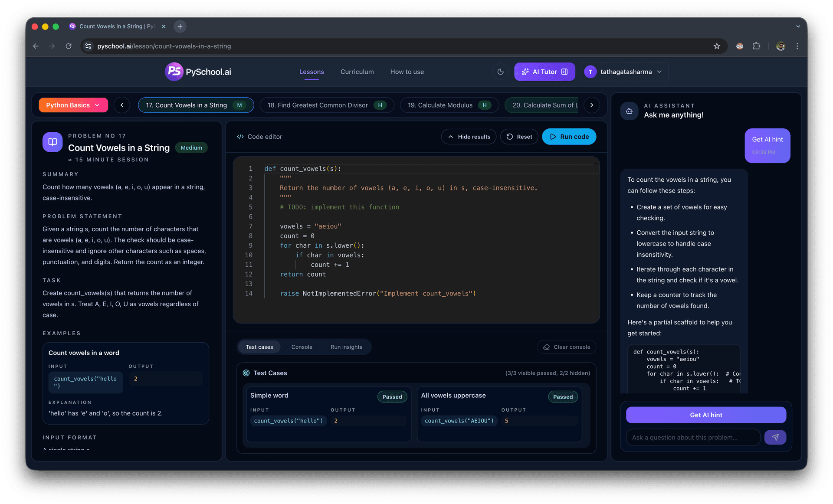The width and height of the screenshot is (833, 504).
Task: Send the question with paper plane icon
Action: [775, 437]
